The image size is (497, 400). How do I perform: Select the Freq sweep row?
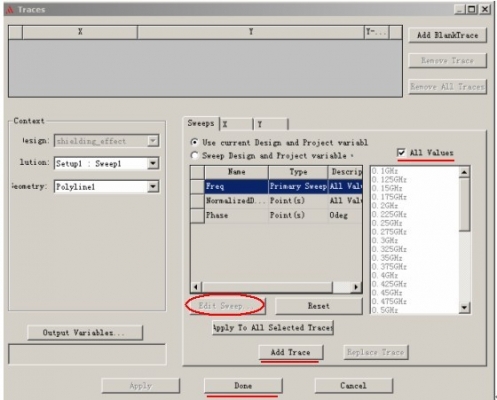click(276, 186)
